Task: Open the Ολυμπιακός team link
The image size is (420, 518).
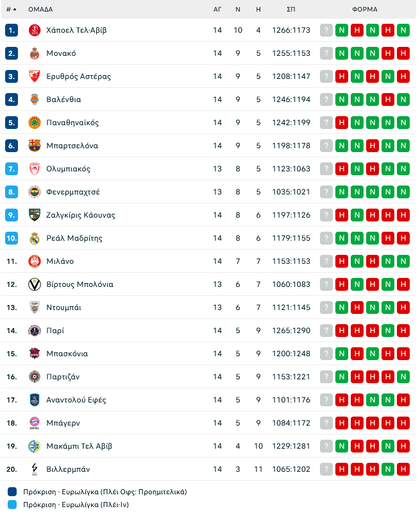Action: [68, 169]
